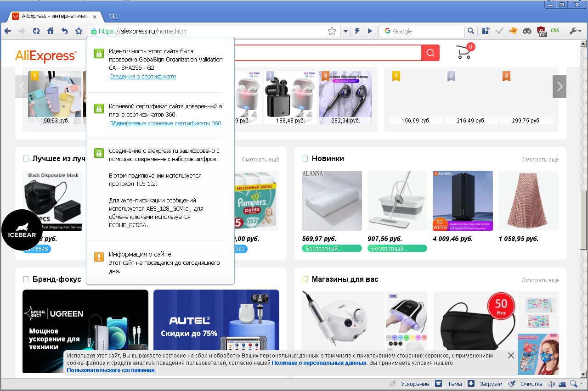Click the scrollbar down arrow
The height and width of the screenshot is (391, 588).
point(584,374)
